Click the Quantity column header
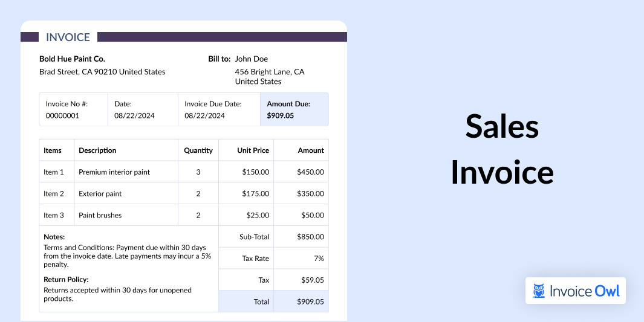The width and height of the screenshot is (644, 322). pos(198,150)
